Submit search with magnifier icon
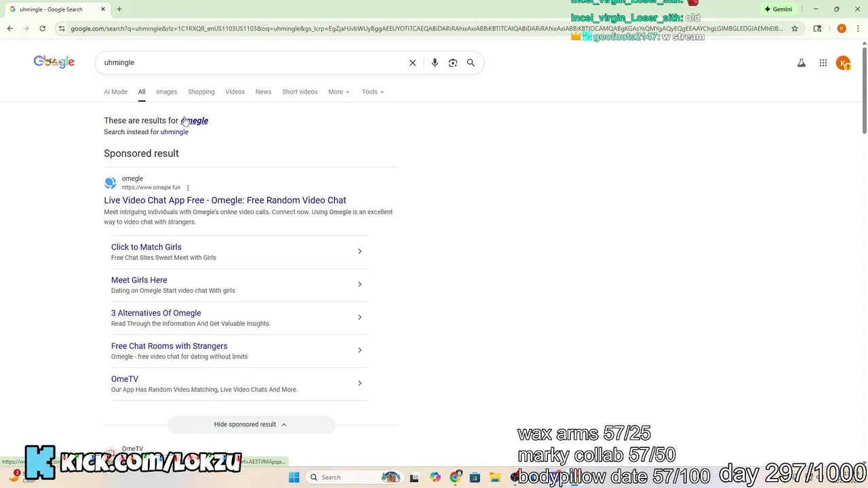 coord(471,62)
